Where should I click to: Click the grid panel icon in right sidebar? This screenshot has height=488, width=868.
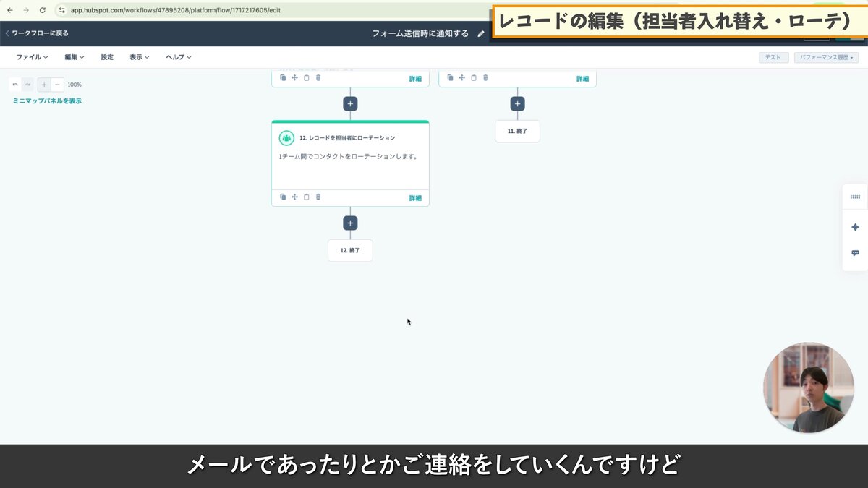click(x=854, y=196)
